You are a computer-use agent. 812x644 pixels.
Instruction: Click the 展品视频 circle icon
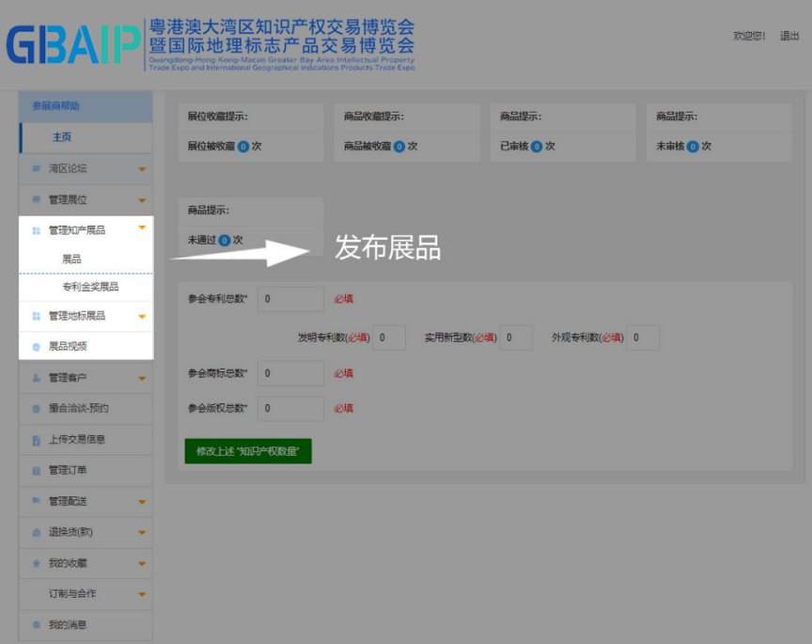pos(37,347)
